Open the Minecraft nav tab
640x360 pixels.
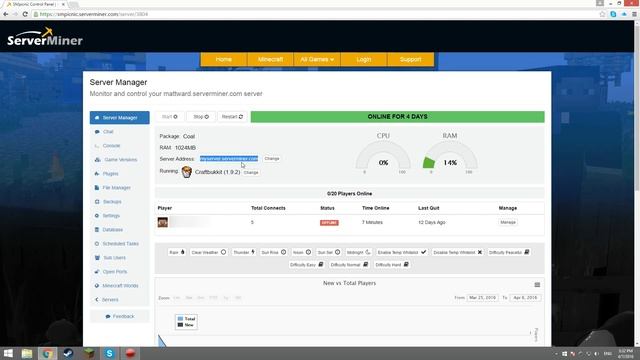270,59
